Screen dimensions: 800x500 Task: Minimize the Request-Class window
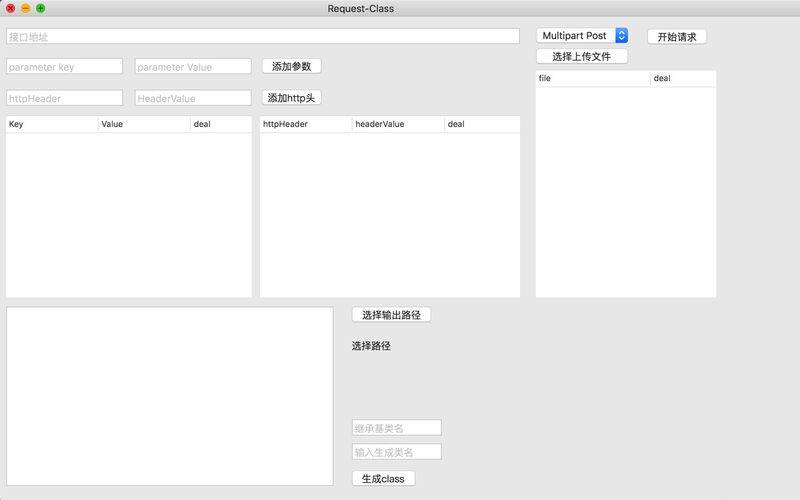(26, 8)
